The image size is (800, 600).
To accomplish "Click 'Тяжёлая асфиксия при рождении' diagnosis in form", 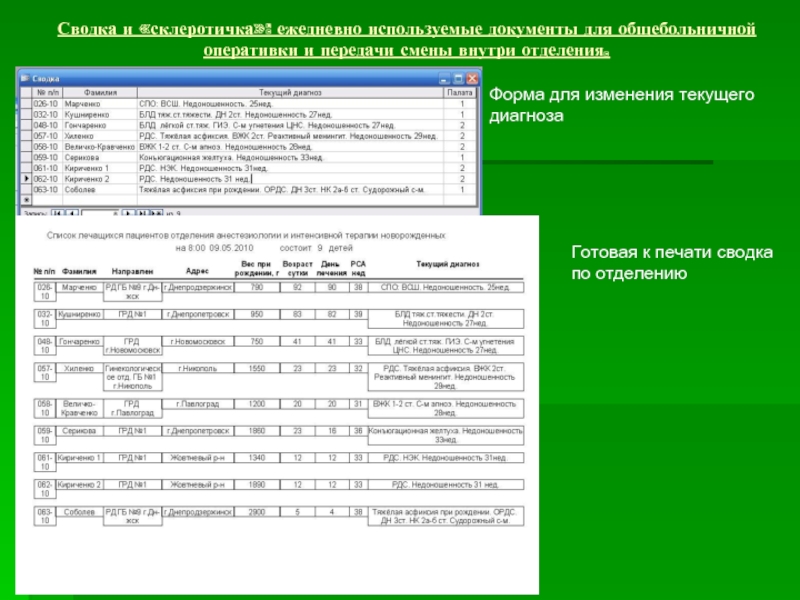I will pos(290,189).
